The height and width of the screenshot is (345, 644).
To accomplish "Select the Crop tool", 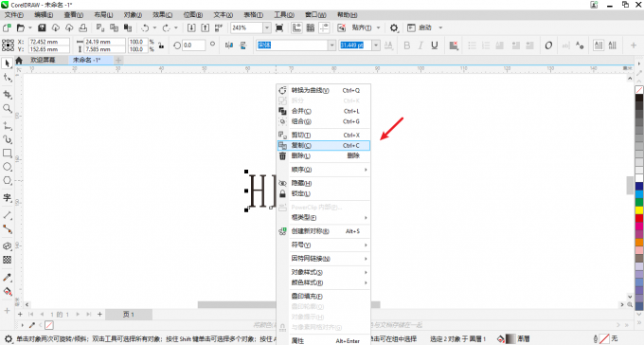I will (x=7, y=94).
